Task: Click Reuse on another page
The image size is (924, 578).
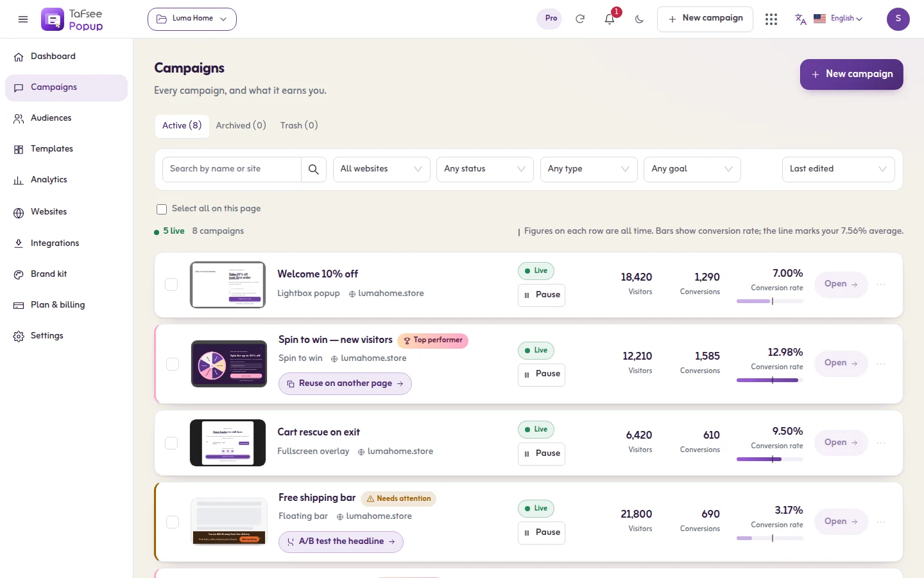Action: (345, 384)
